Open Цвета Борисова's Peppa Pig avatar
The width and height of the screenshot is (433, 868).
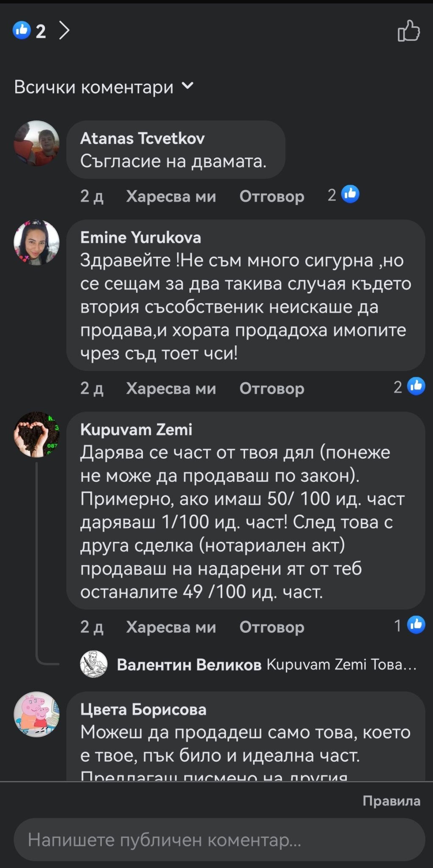pos(36,714)
